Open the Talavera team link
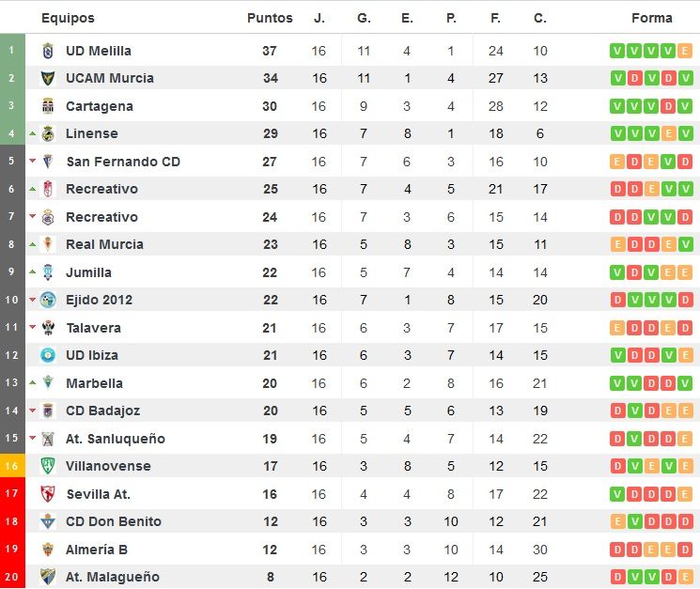This screenshot has width=700, height=589. (x=93, y=328)
